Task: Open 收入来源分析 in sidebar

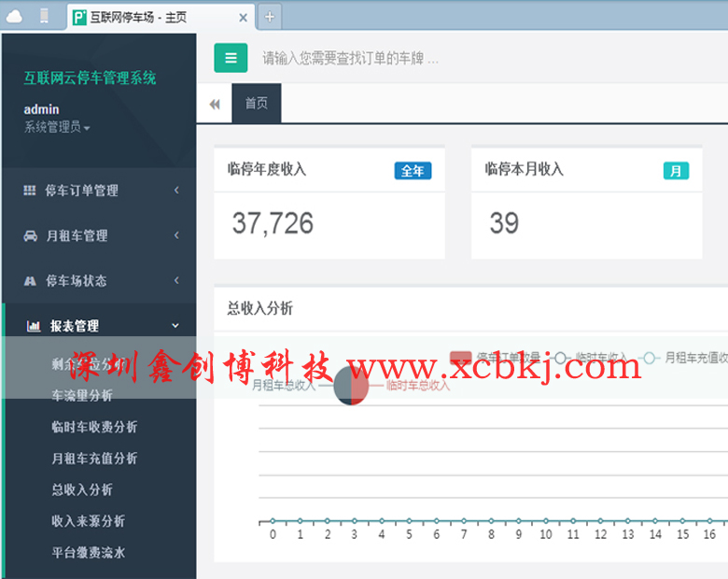Action: click(88, 521)
